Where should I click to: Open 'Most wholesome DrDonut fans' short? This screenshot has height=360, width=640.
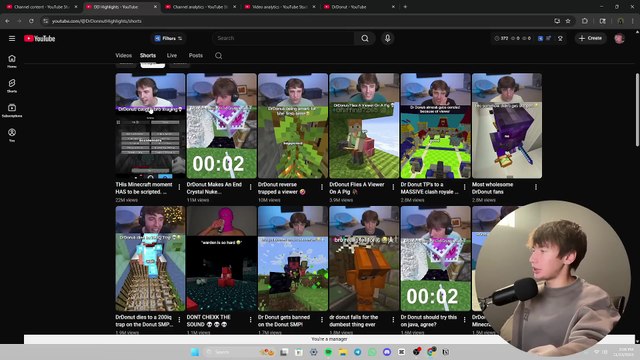(x=507, y=126)
